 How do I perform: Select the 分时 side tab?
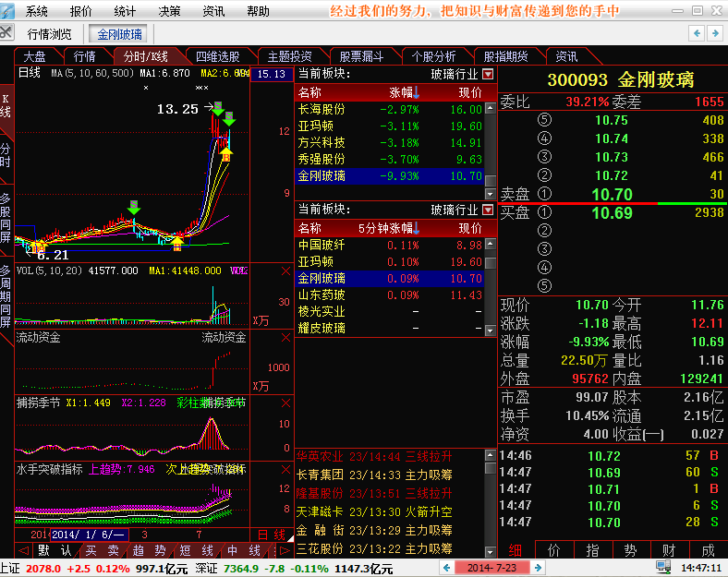pos(6,154)
